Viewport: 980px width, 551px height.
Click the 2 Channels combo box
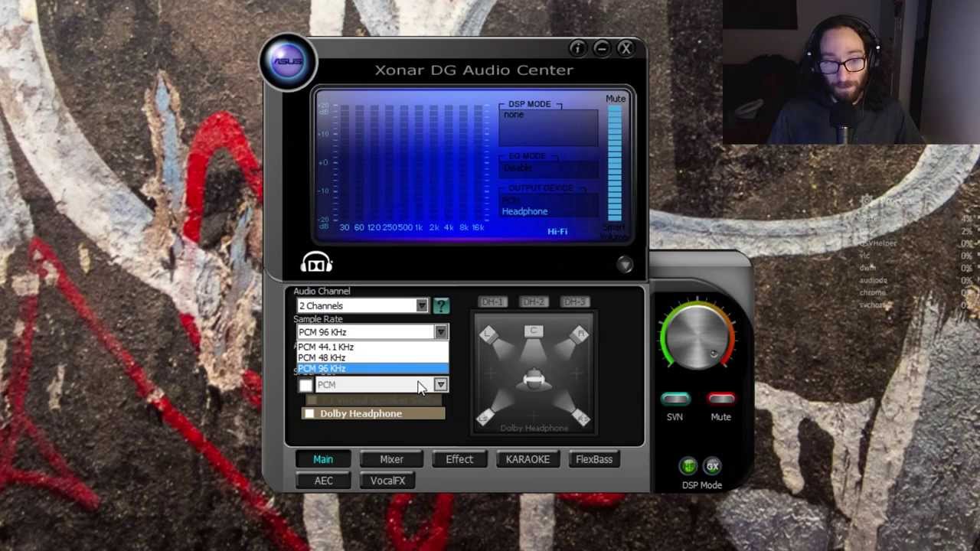pyautogui.click(x=362, y=306)
